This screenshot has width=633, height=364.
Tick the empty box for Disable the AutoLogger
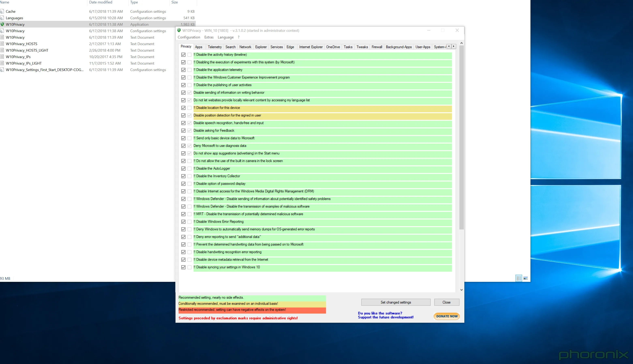pyautogui.click(x=190, y=168)
